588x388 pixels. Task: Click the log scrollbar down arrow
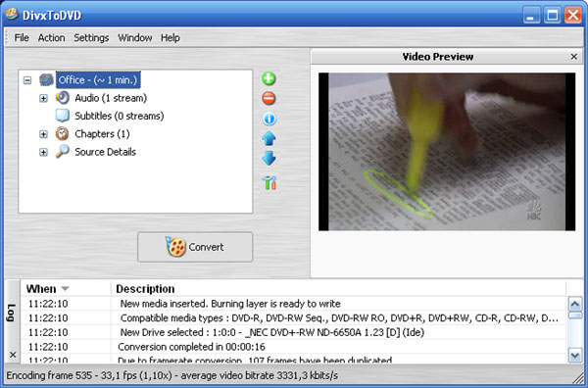pyautogui.click(x=575, y=355)
